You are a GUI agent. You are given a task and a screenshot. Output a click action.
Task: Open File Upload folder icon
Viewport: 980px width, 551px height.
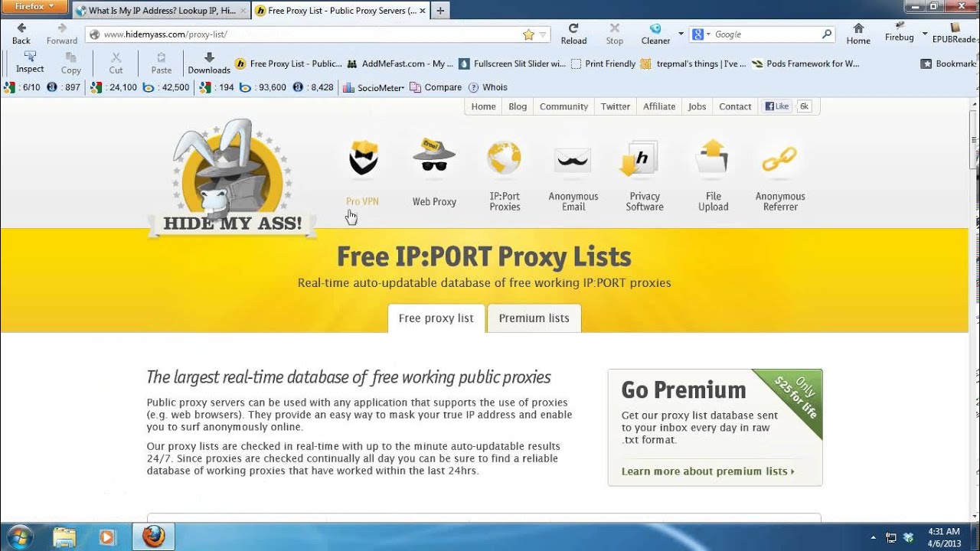pyautogui.click(x=713, y=158)
